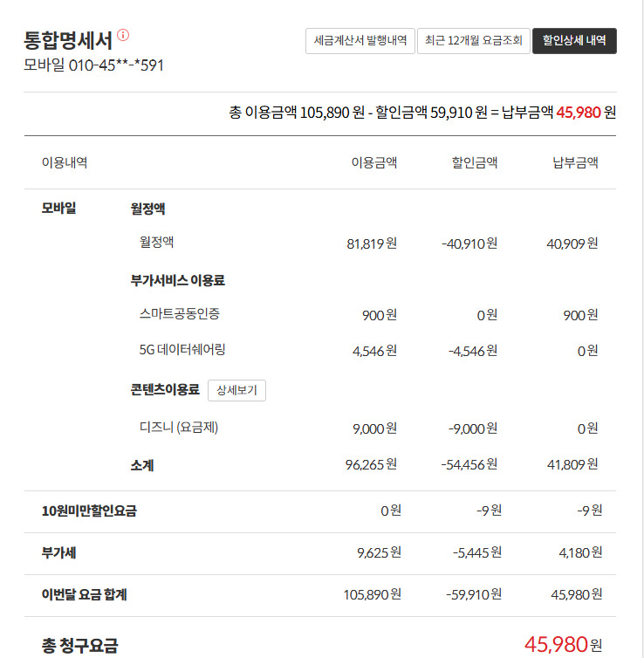Click the 이용내역 column header
Image resolution: width=644 pixels, height=658 pixels.
coord(65,162)
